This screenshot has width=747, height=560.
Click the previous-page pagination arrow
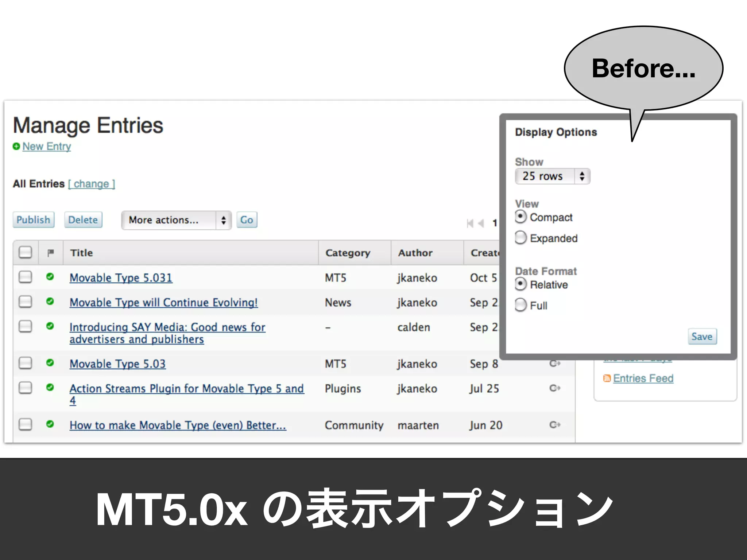tap(481, 223)
